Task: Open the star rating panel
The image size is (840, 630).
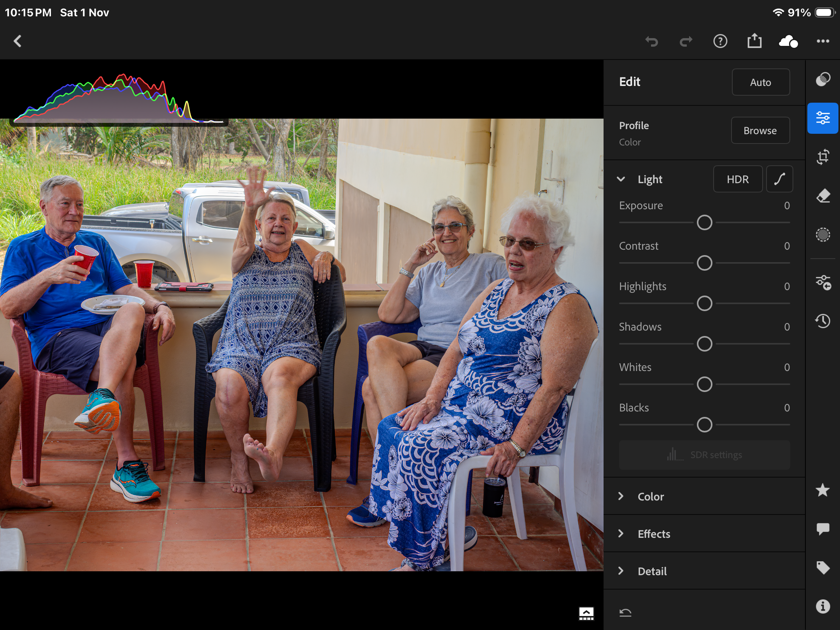Action: [822, 490]
